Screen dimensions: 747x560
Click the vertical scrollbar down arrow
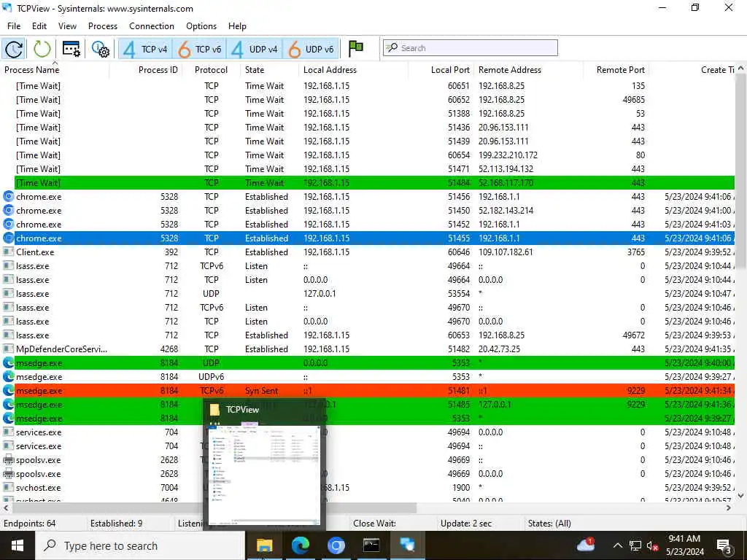(740, 496)
